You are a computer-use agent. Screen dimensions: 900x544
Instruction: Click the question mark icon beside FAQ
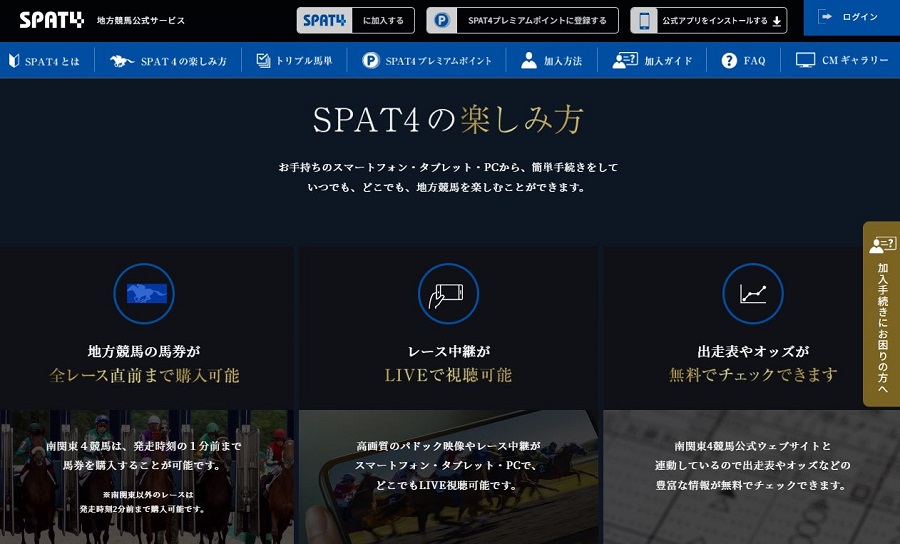729,60
